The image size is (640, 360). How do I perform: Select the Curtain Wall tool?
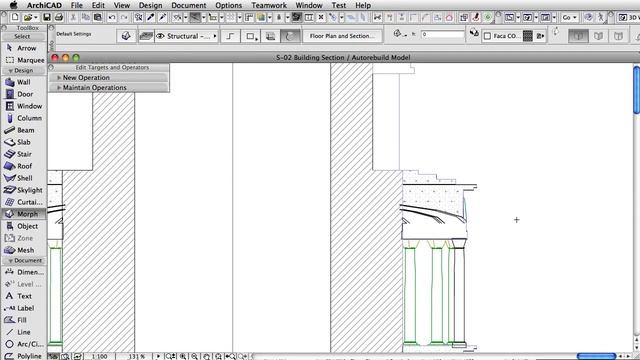(x=23, y=202)
